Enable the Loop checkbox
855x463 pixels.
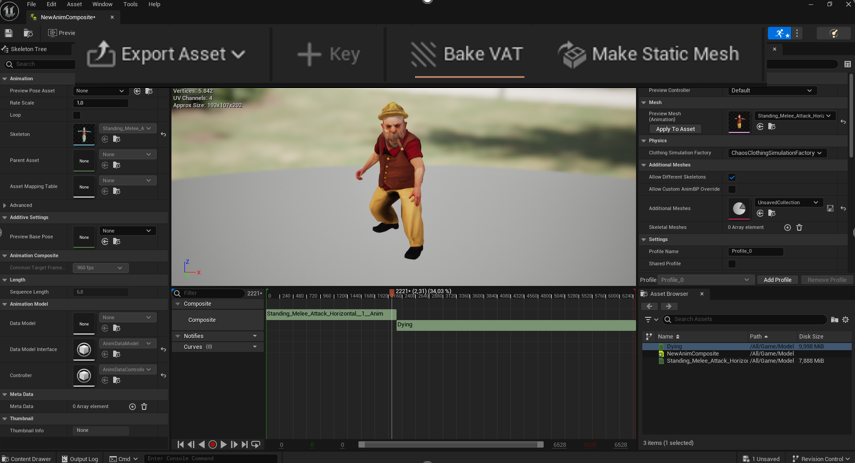(76, 115)
